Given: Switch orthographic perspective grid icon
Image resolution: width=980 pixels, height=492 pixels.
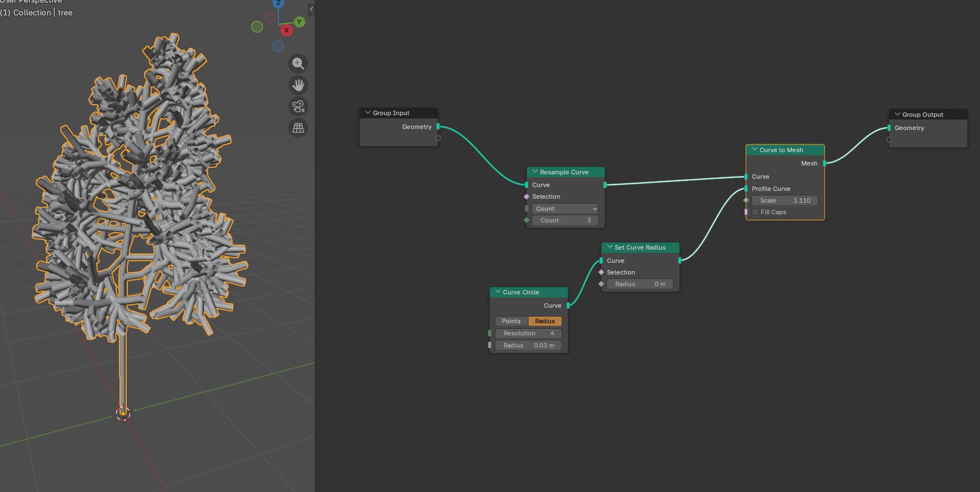Looking at the screenshot, I should coord(298,128).
